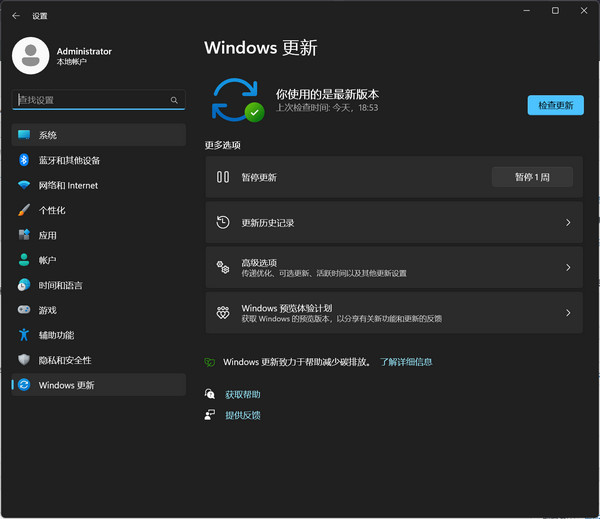The image size is (600, 519).
Task: Expand 更新历史记录 with its chevron
Action: 568,223
